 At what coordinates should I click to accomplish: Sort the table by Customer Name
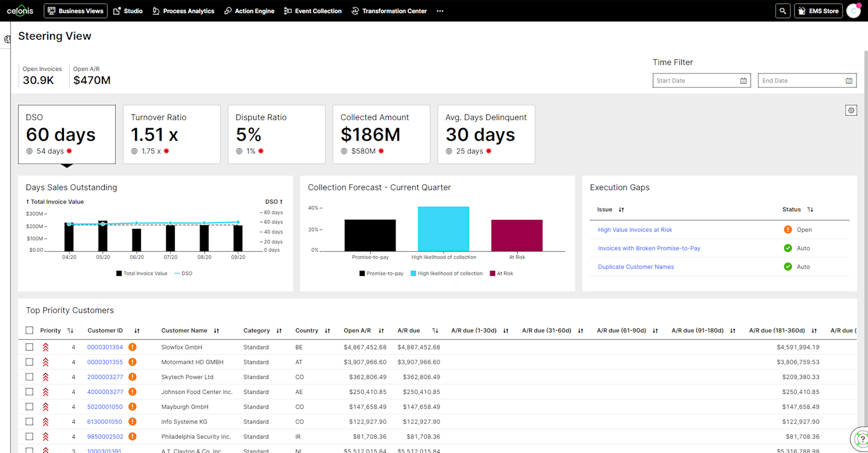click(208, 330)
